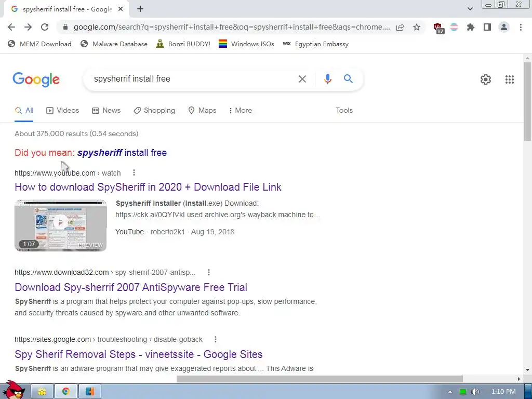Click the green tray status icon
The image size is (532, 399).
pyautogui.click(x=463, y=392)
